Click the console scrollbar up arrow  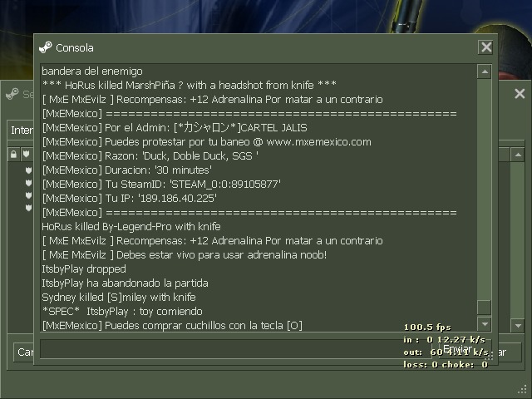coord(485,71)
